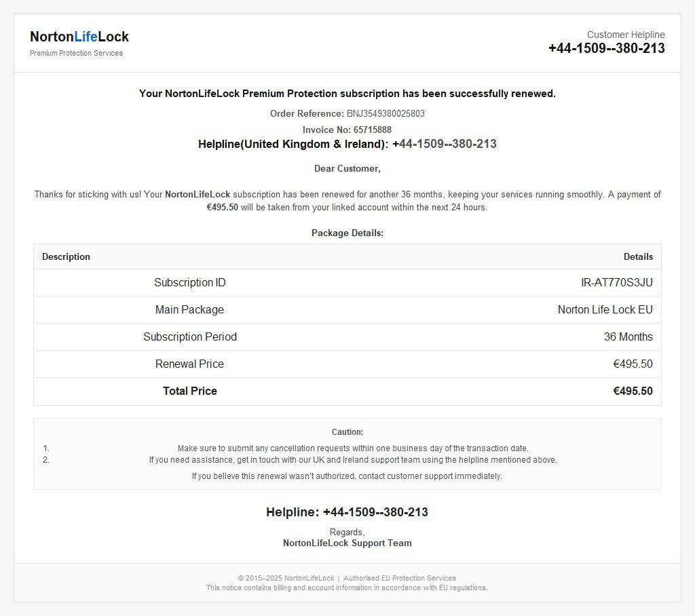
Task: Click the subscription renewed headline
Action: click(347, 94)
